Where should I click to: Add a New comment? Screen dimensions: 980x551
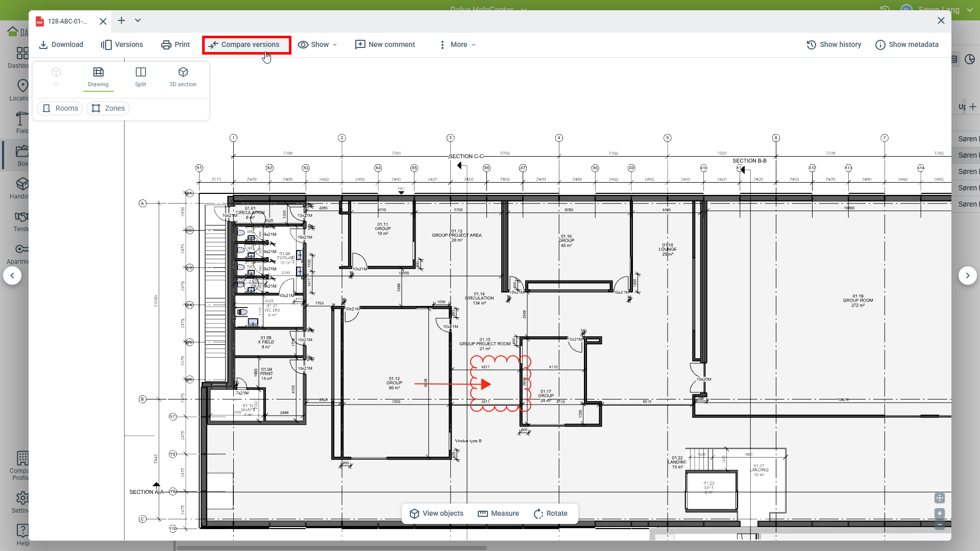(385, 45)
